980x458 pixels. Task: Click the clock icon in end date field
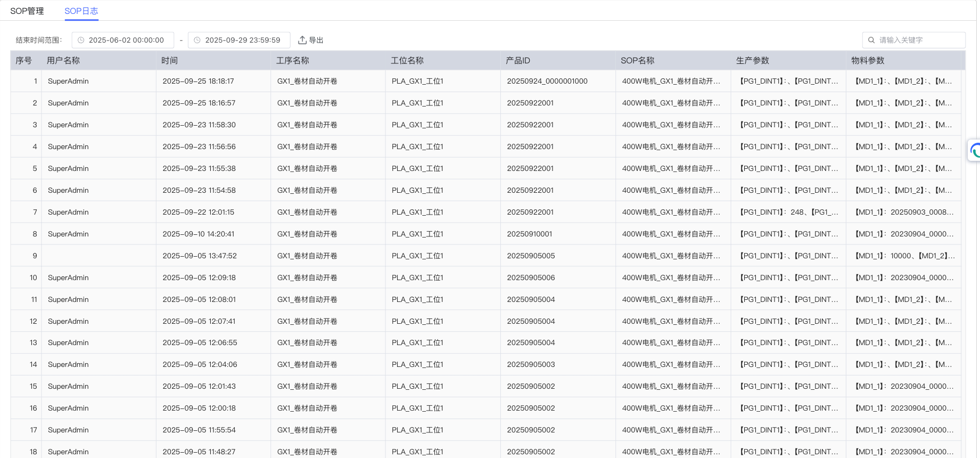pos(197,40)
